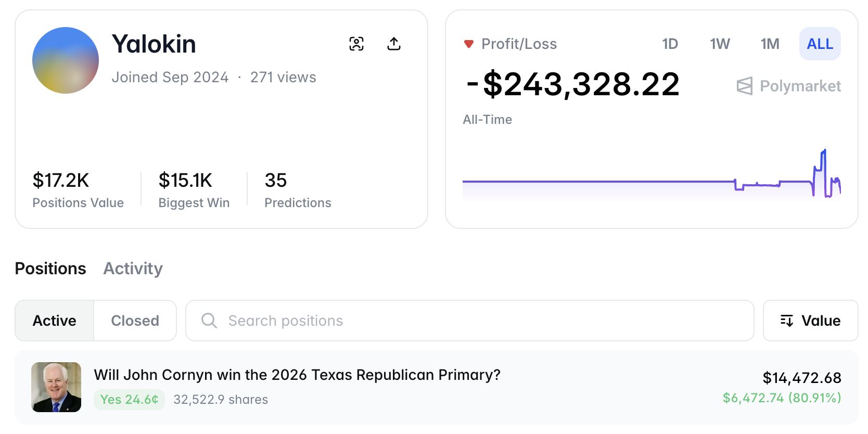
Task: Open the Cornyn Texas Primary market link
Action: pos(297,375)
